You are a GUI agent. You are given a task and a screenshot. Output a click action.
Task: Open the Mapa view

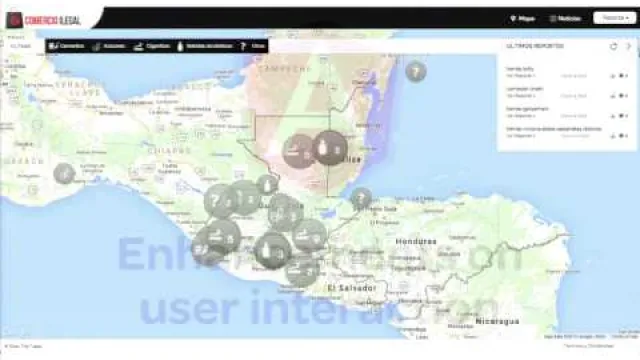click(523, 18)
